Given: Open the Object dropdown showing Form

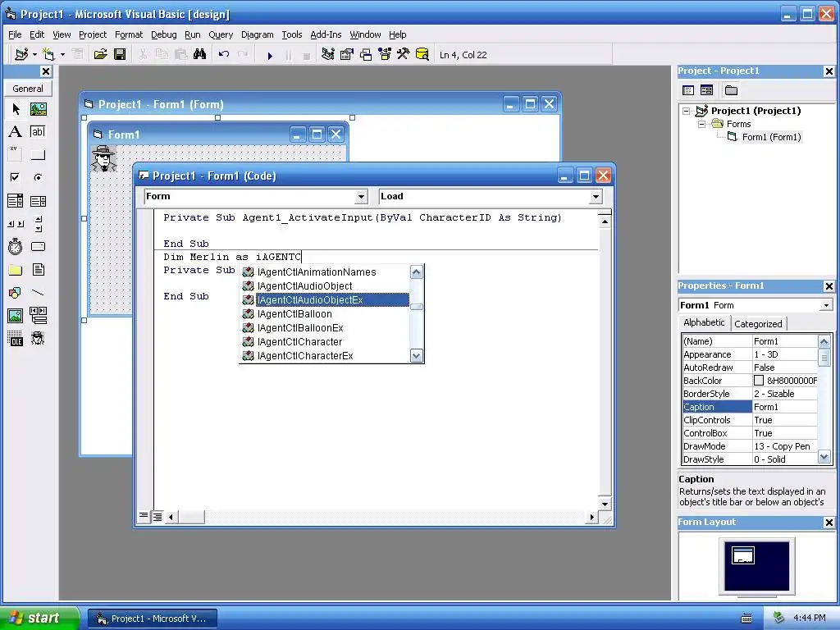Looking at the screenshot, I should (362, 197).
